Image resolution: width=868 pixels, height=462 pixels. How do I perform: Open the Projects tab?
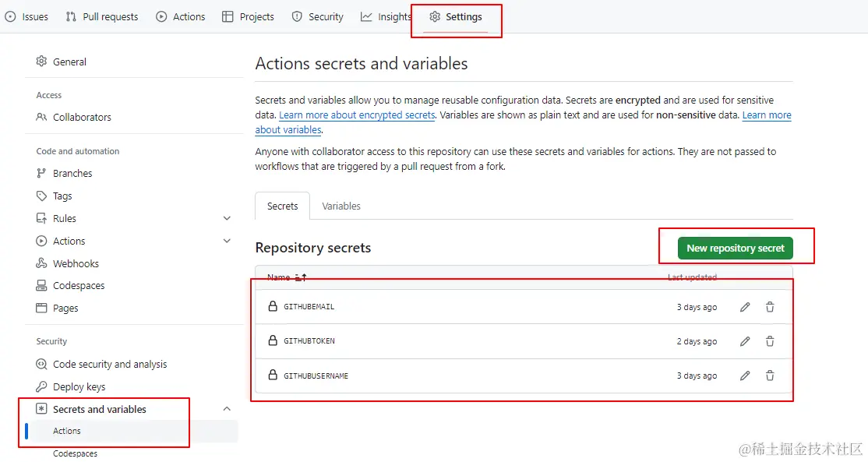(248, 16)
